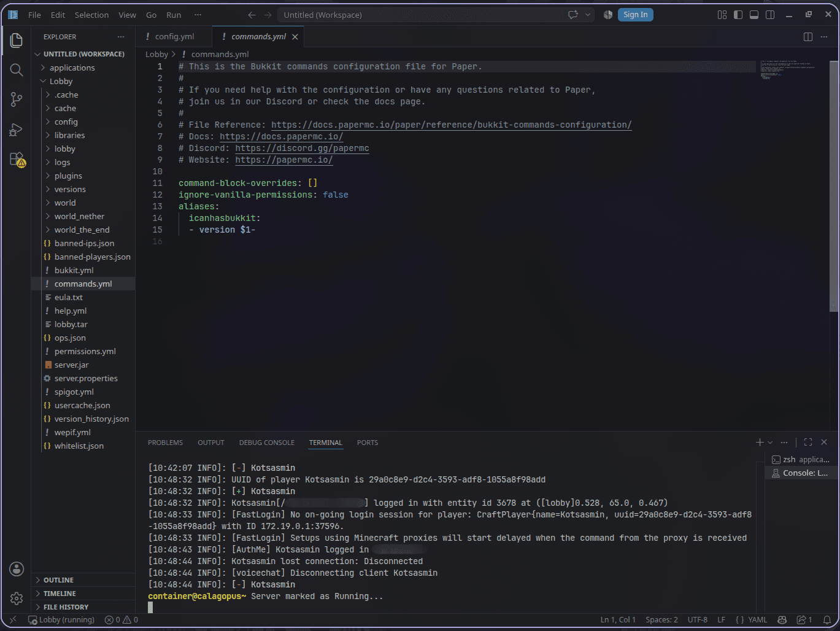Open the File menu
This screenshot has width=840, height=631.
click(34, 15)
